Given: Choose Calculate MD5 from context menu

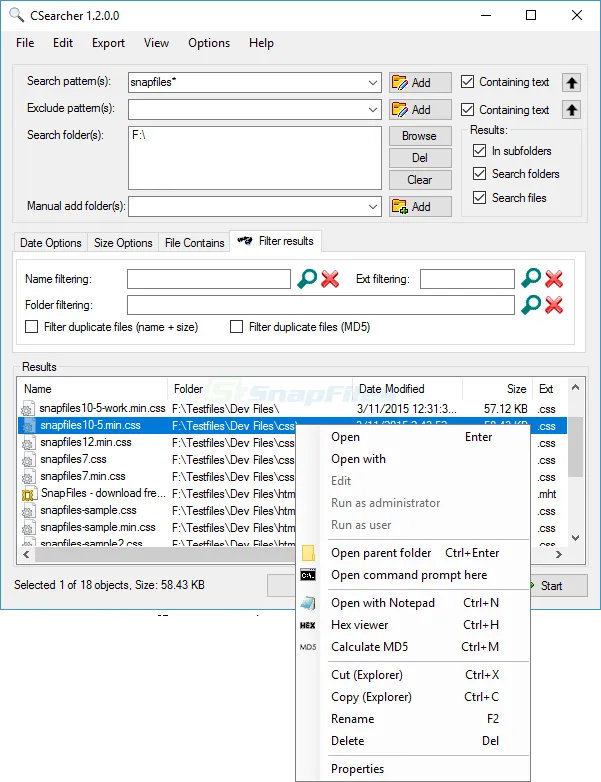Looking at the screenshot, I should point(413,647).
